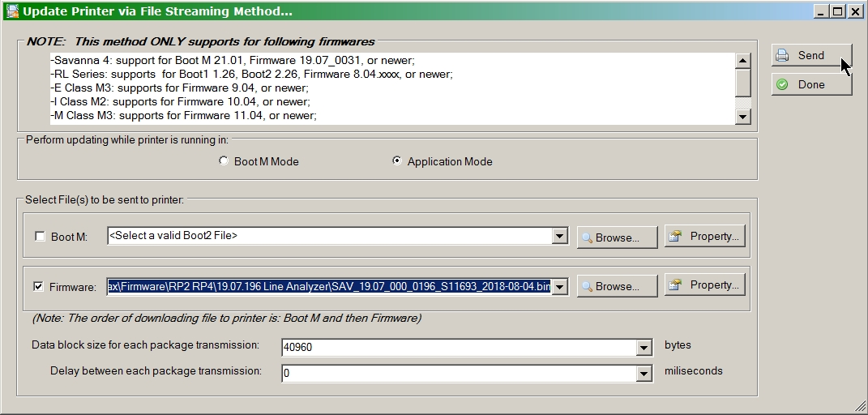The image size is (868, 415).
Task: Click the up arrow of the notes scrollbar
Action: [x=743, y=60]
